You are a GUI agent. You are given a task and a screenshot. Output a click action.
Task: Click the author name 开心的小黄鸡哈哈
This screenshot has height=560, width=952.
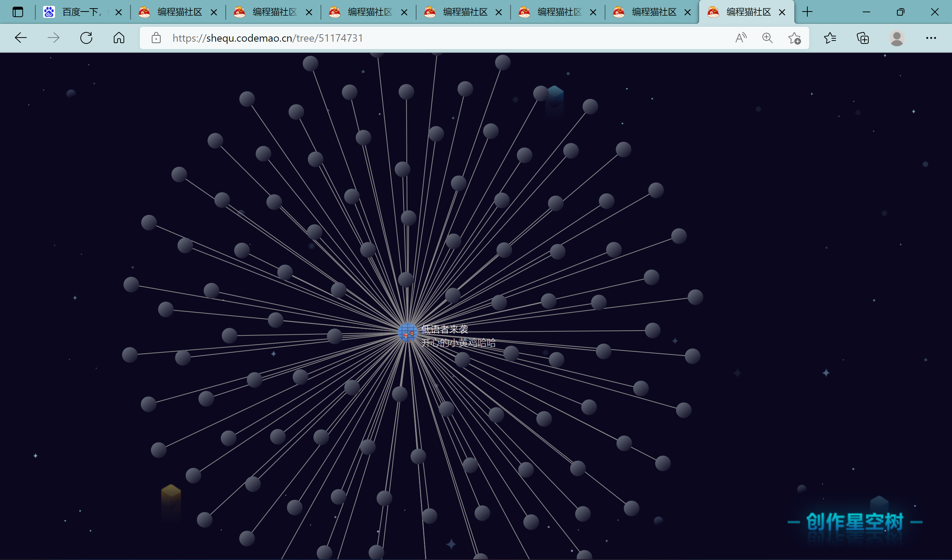(x=458, y=343)
